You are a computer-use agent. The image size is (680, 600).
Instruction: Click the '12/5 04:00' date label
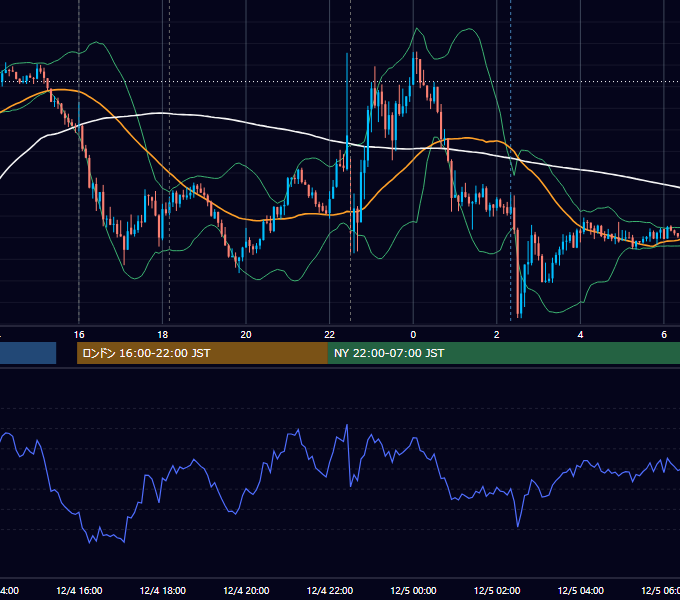tap(581, 590)
